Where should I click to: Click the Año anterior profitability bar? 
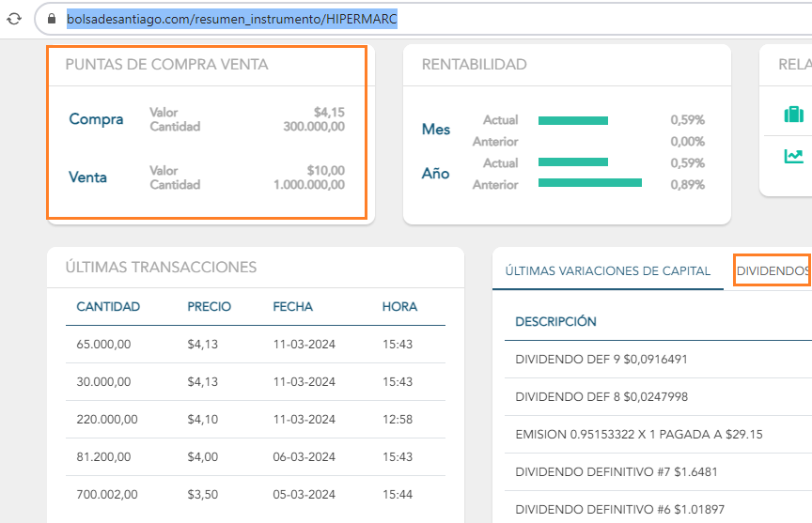(590, 182)
